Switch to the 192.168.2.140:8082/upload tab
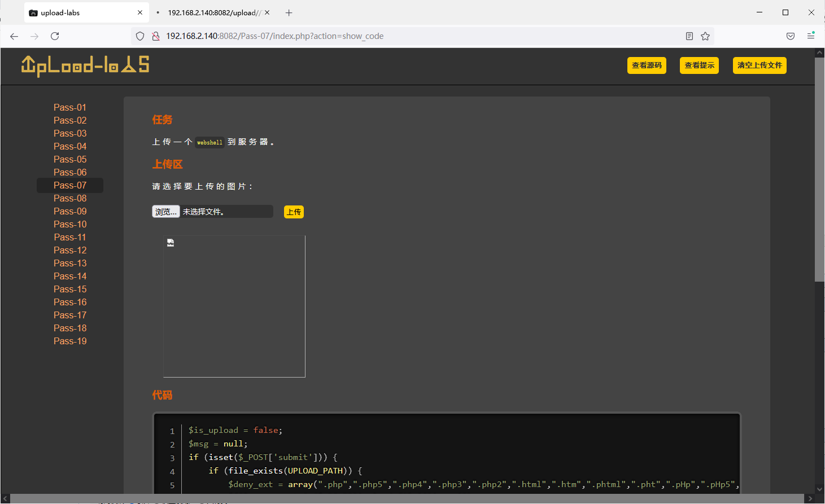The image size is (825, 504). (213, 12)
